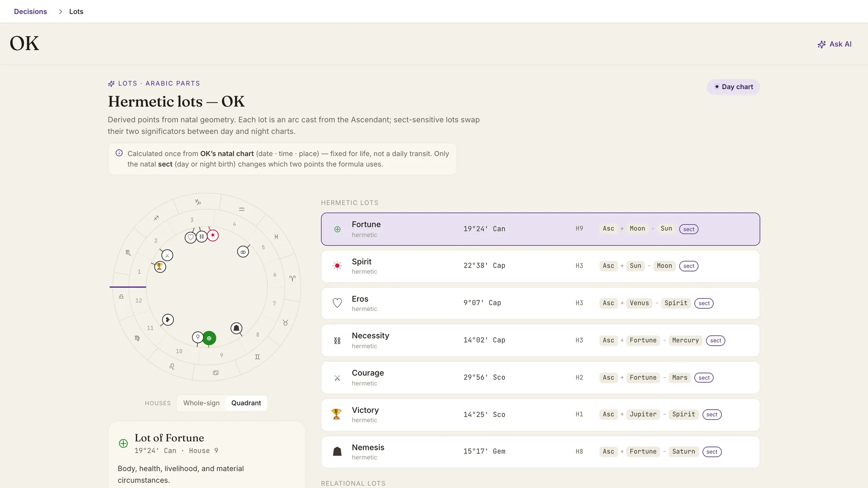Viewport: 868px width, 488px height.
Task: Click the dark Nemesis marker on the wheel
Action: (x=236, y=328)
